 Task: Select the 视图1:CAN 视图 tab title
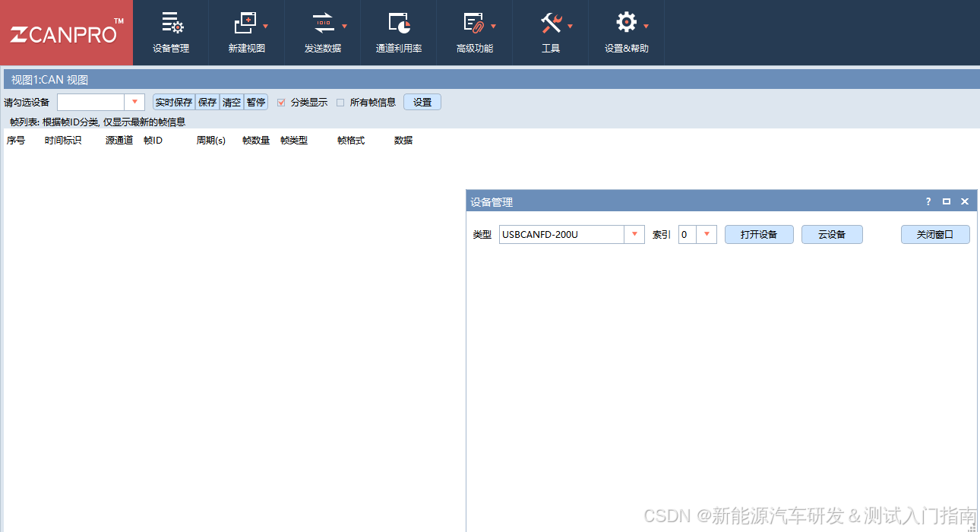[50, 80]
